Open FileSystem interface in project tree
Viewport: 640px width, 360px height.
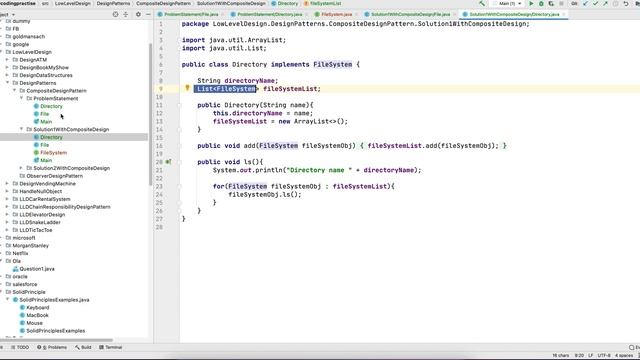(x=53, y=153)
